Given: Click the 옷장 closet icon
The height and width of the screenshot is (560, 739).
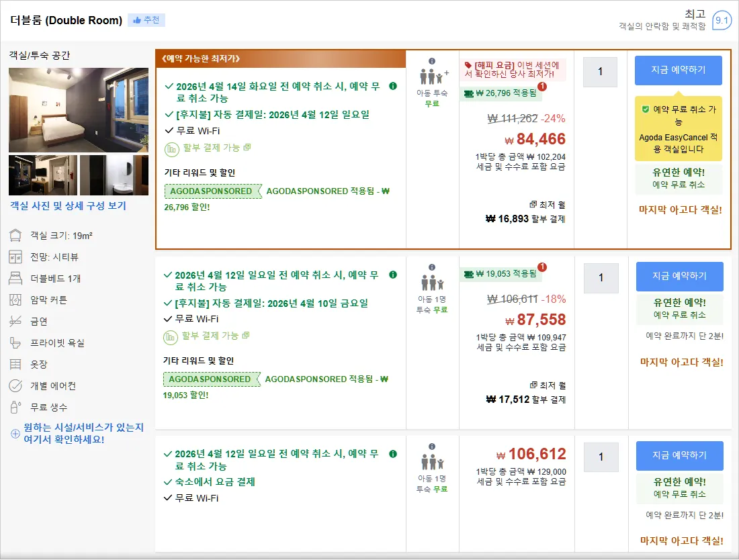Looking at the screenshot, I should click(x=15, y=364).
